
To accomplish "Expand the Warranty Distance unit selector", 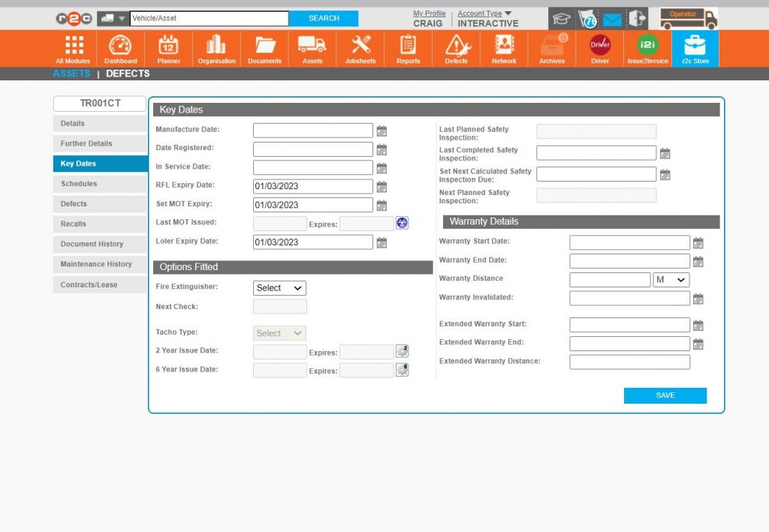I will click(671, 279).
